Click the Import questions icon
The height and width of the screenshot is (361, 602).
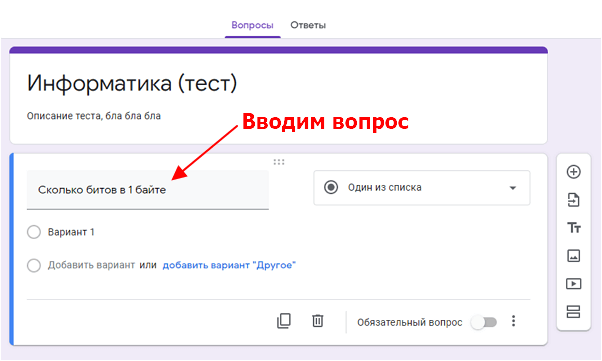point(573,200)
